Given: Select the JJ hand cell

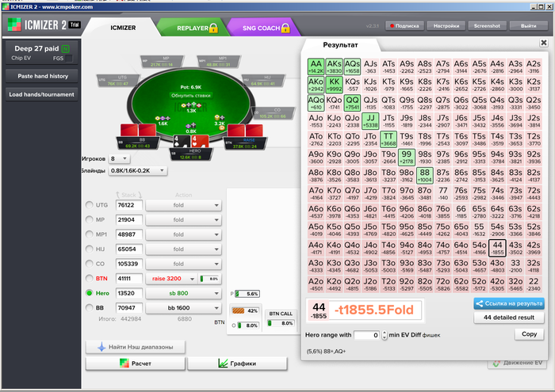Looking at the screenshot, I should click(x=370, y=121).
